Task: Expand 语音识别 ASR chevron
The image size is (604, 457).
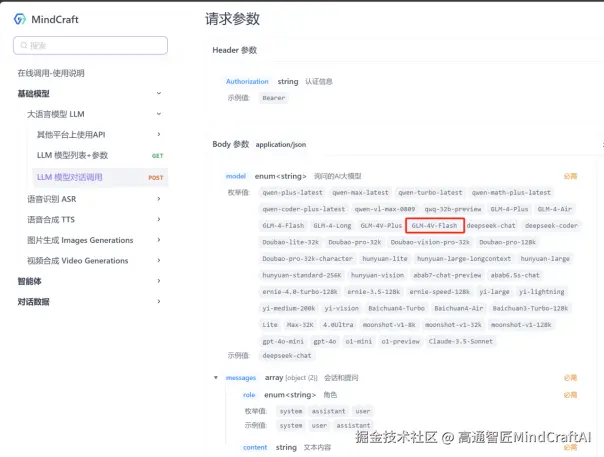Action: (159, 199)
